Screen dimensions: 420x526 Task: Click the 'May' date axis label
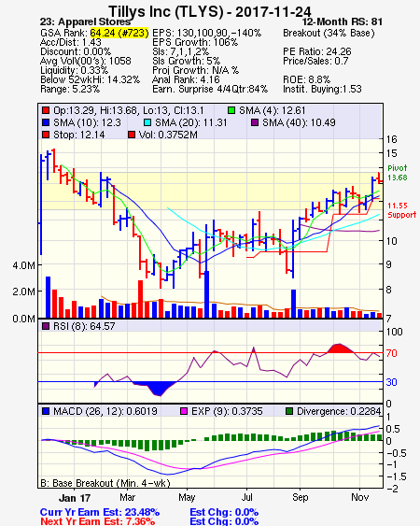click(x=187, y=497)
